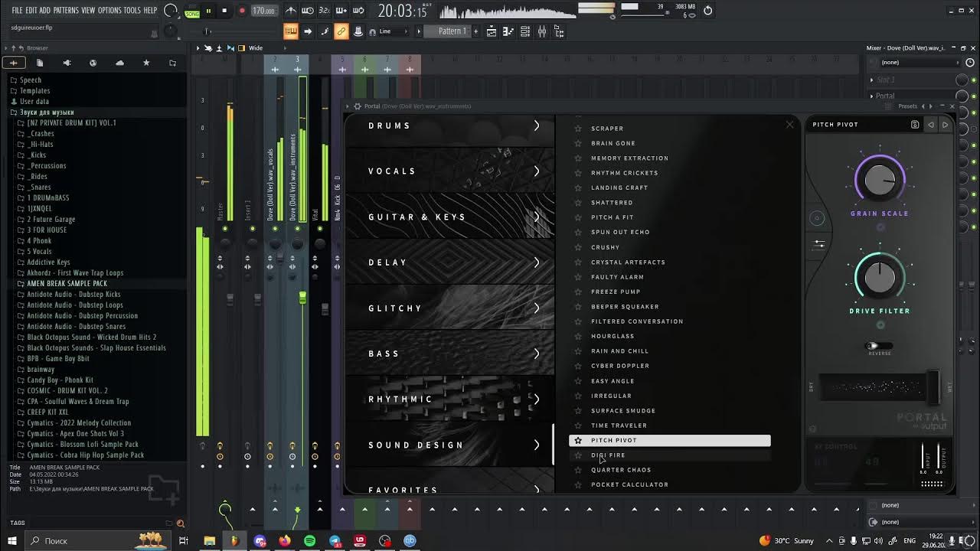The image size is (980, 551).
Task: Select the browser cloud tab icon
Action: tap(119, 63)
